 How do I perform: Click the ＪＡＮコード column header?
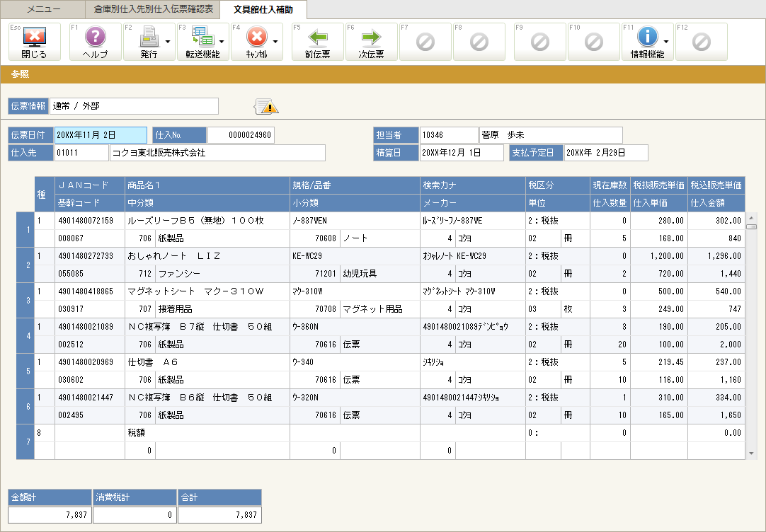click(x=90, y=185)
